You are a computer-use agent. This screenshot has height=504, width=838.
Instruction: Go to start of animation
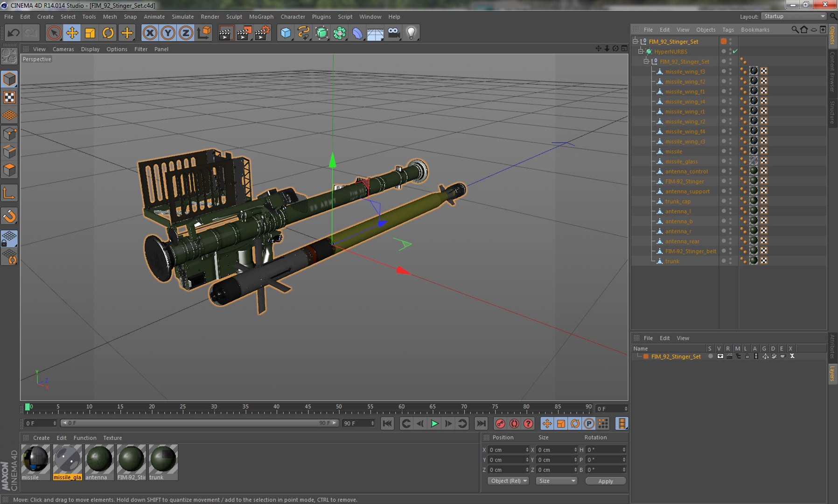pyautogui.click(x=387, y=423)
